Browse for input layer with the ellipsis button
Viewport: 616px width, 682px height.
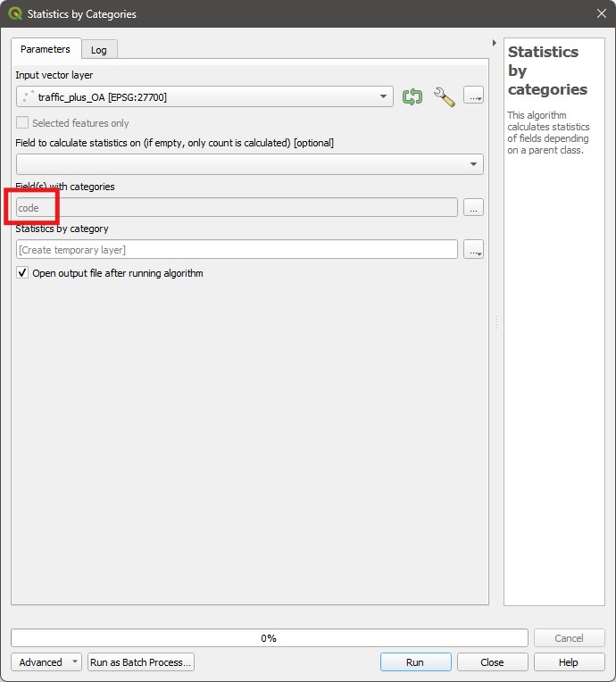tap(473, 96)
